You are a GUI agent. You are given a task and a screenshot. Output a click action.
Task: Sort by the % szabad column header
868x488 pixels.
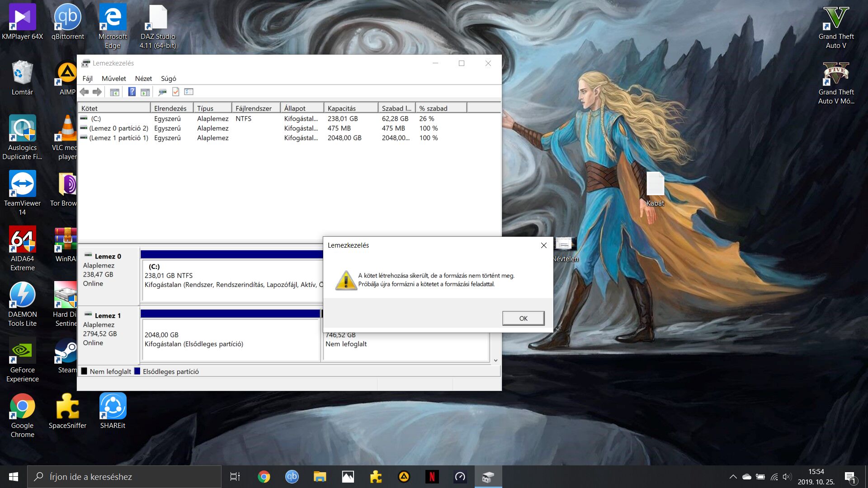point(441,108)
